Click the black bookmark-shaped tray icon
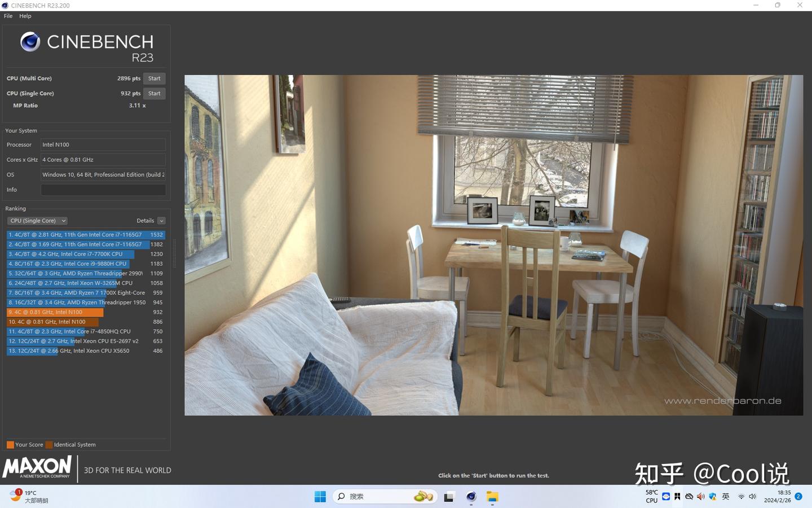 677,497
